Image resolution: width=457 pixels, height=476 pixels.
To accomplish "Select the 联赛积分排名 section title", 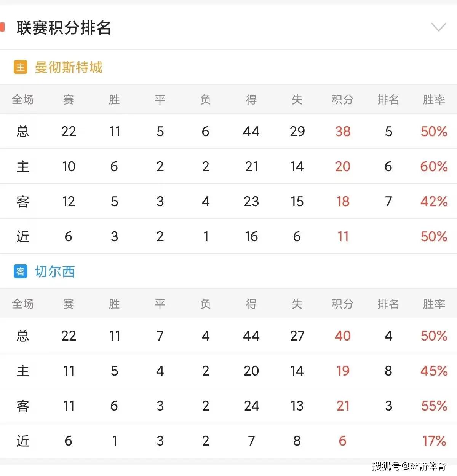I will [64, 28].
